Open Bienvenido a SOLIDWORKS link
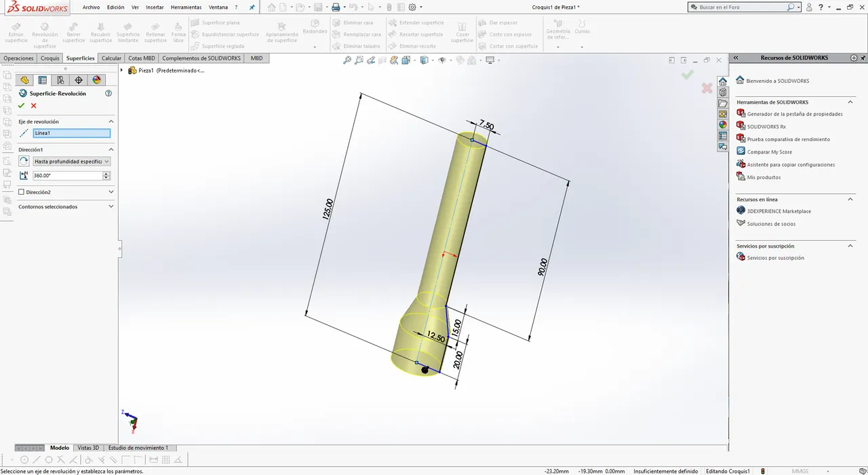 click(x=777, y=81)
